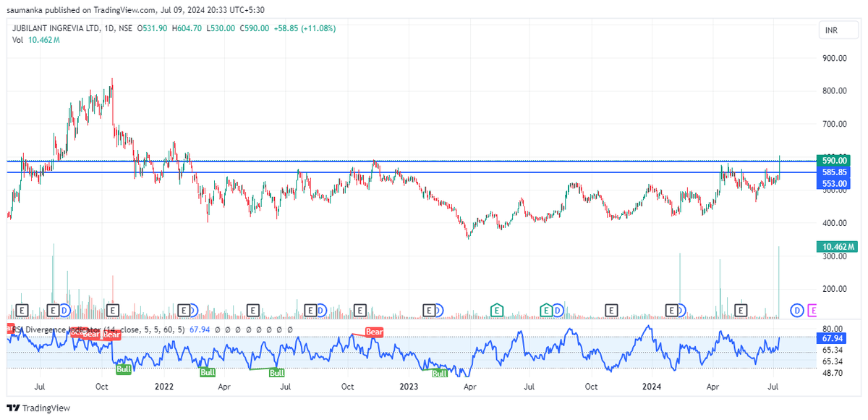The width and height of the screenshot is (868, 420).
Task: Click the 80.00 RSI axis label
Action: click(833, 328)
